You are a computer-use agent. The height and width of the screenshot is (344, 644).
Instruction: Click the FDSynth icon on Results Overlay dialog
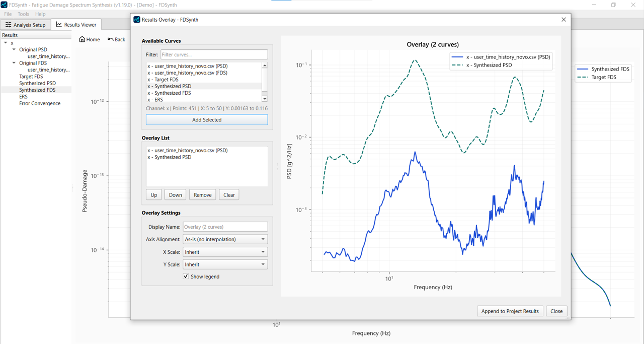136,20
